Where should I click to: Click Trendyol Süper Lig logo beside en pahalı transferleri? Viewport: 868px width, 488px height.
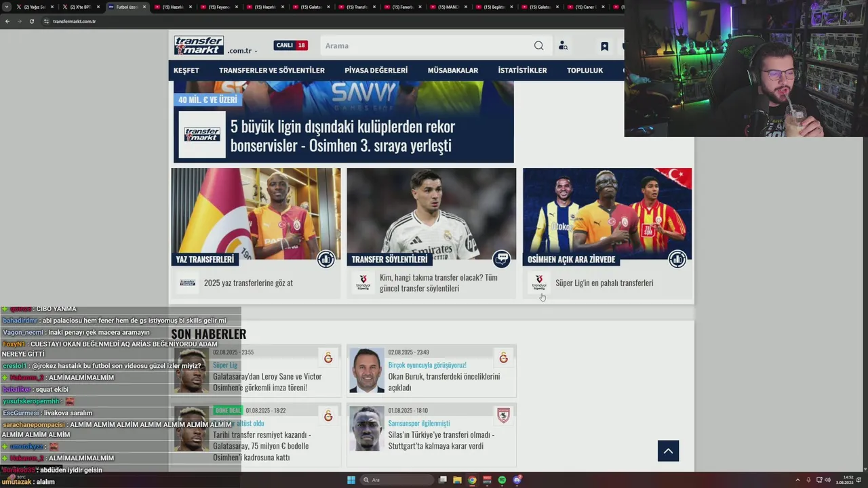coord(539,283)
